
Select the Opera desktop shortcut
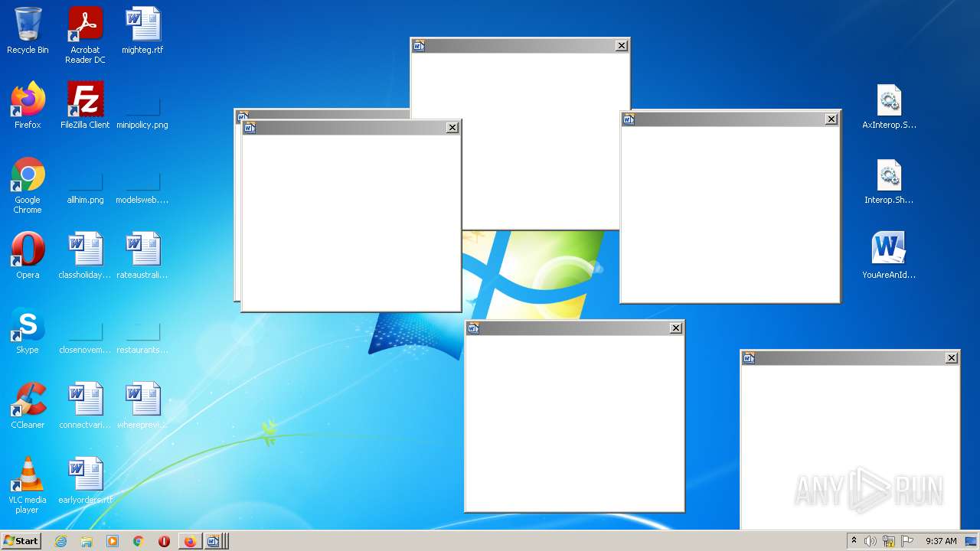click(28, 256)
